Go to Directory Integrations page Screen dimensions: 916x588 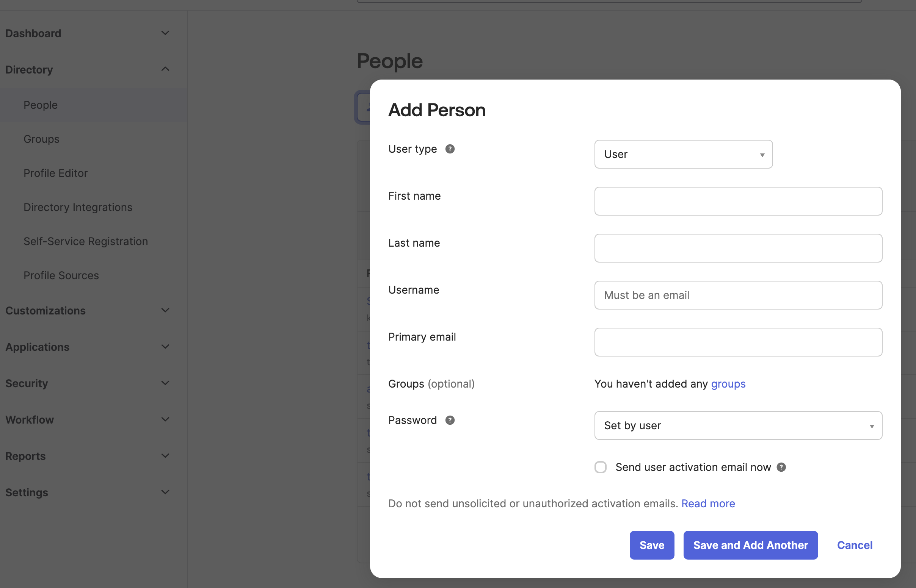(78, 207)
